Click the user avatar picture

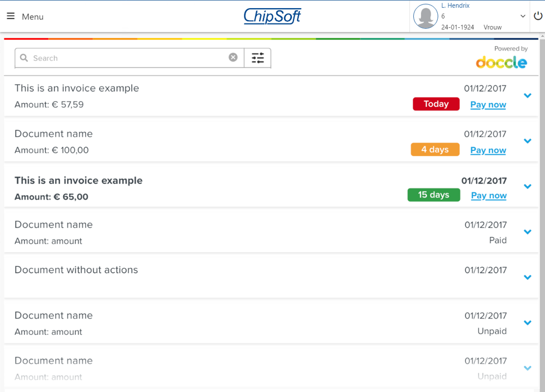425,16
